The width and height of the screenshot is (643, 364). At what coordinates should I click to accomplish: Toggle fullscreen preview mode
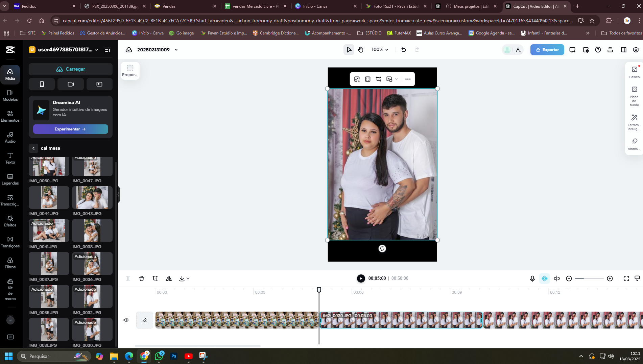pyautogui.click(x=626, y=278)
